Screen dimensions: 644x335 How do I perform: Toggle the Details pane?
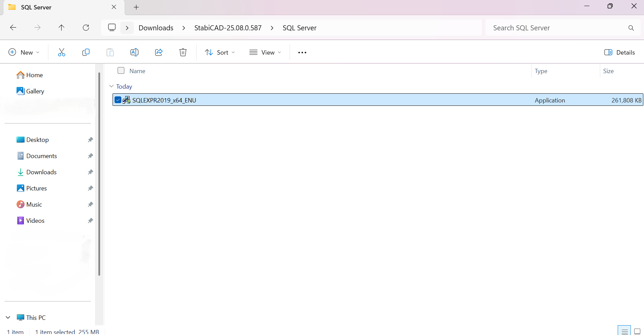[620, 52]
